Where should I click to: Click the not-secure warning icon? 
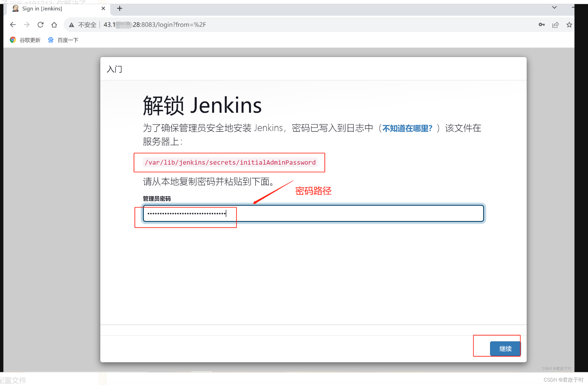pyautogui.click(x=71, y=25)
